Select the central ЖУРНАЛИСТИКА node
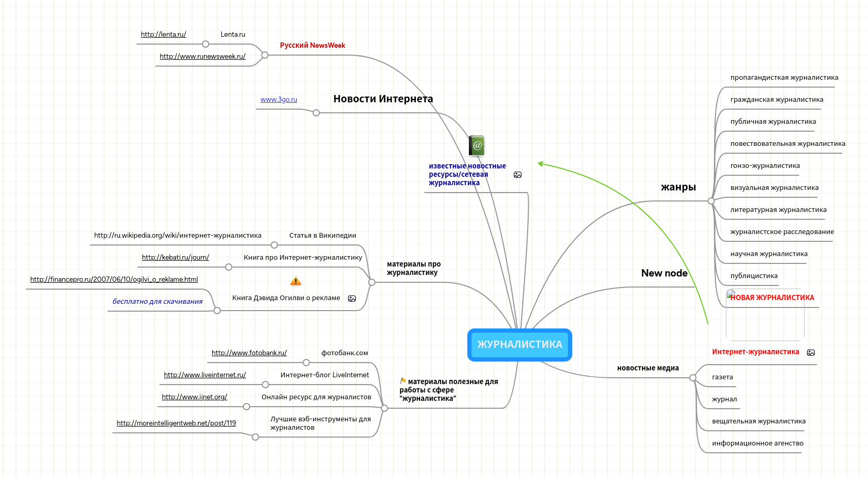The height and width of the screenshot is (478, 868). pos(519,345)
